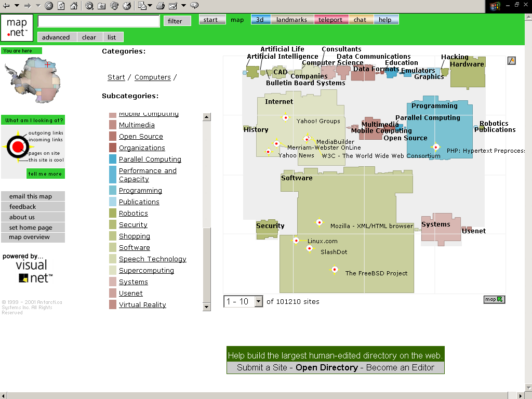Open the 1 - 10 sites range dropdown
Viewport: 532px width, 399px height.
point(243,301)
